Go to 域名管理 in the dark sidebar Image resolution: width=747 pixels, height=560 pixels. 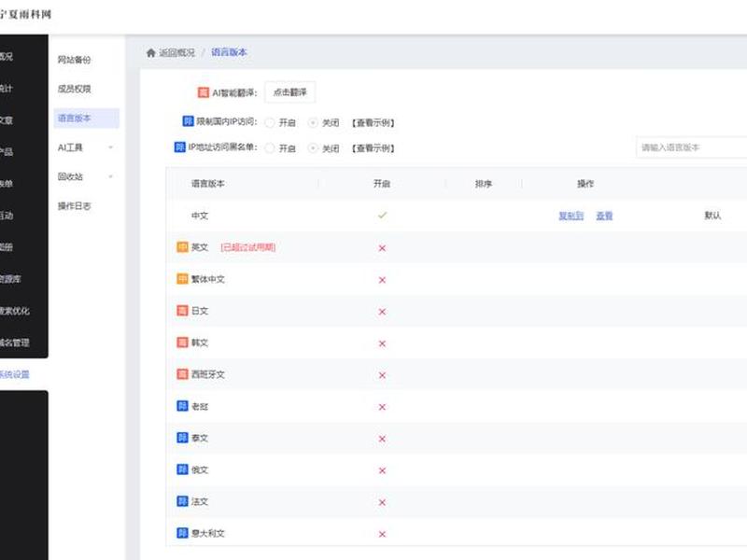click(14, 343)
